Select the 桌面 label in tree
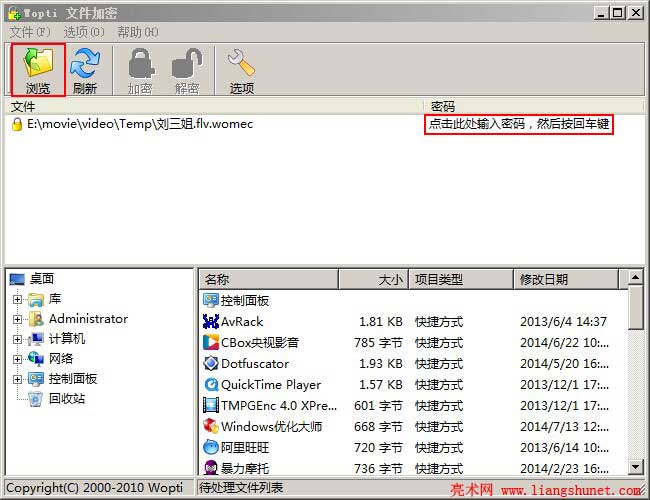This screenshot has width=650, height=500. point(42,279)
